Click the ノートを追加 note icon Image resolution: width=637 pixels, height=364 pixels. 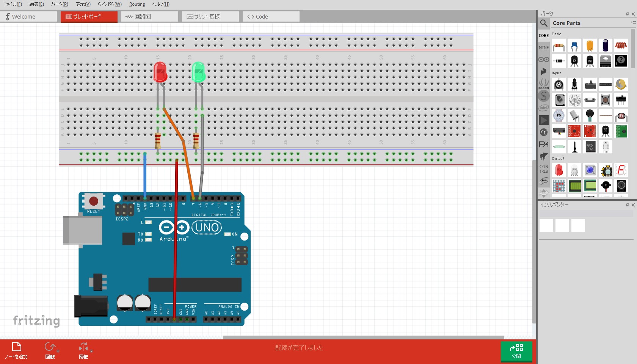16,347
